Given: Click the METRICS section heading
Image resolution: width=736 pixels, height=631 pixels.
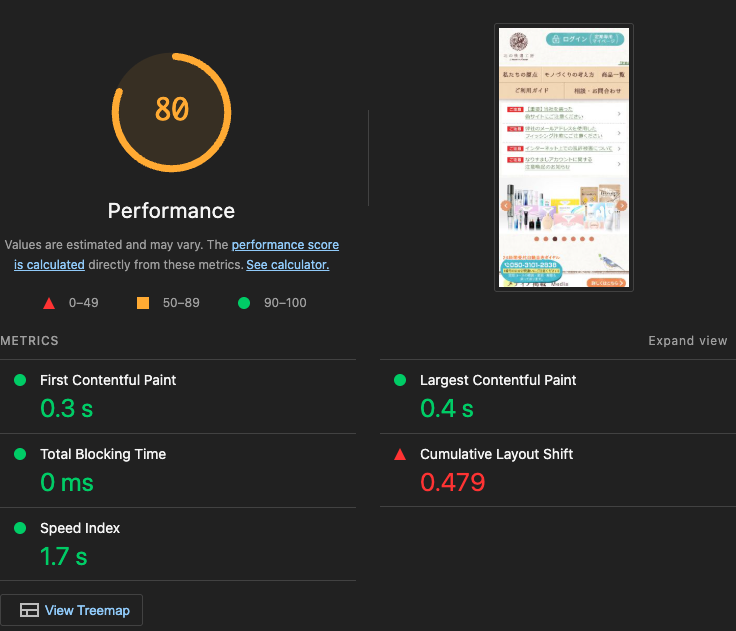Looking at the screenshot, I should pos(29,340).
